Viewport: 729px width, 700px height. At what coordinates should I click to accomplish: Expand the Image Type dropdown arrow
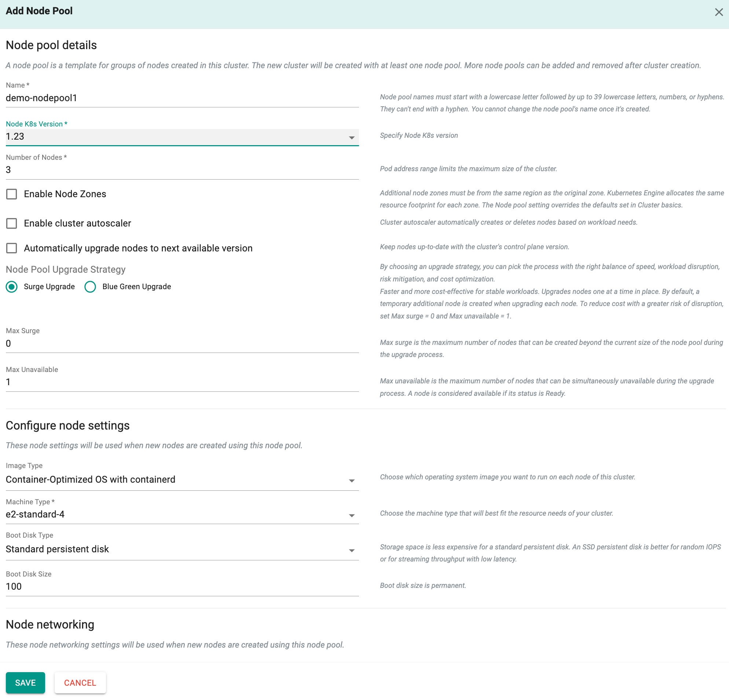[x=351, y=481]
